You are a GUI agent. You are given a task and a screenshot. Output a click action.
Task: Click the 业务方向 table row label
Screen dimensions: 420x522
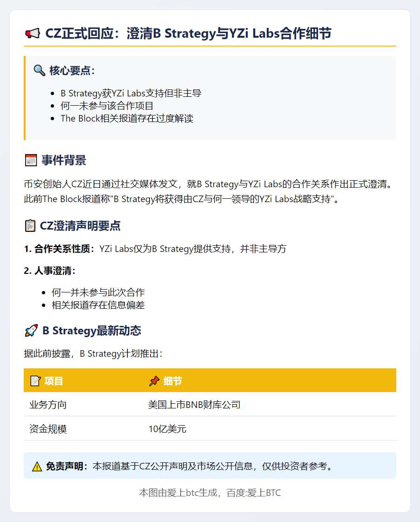coord(48,405)
